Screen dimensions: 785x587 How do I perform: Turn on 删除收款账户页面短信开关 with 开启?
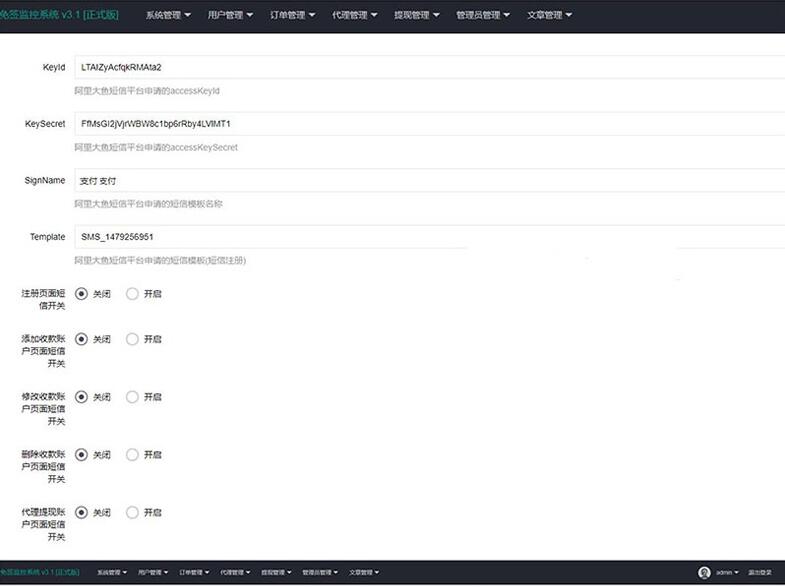tap(133, 454)
